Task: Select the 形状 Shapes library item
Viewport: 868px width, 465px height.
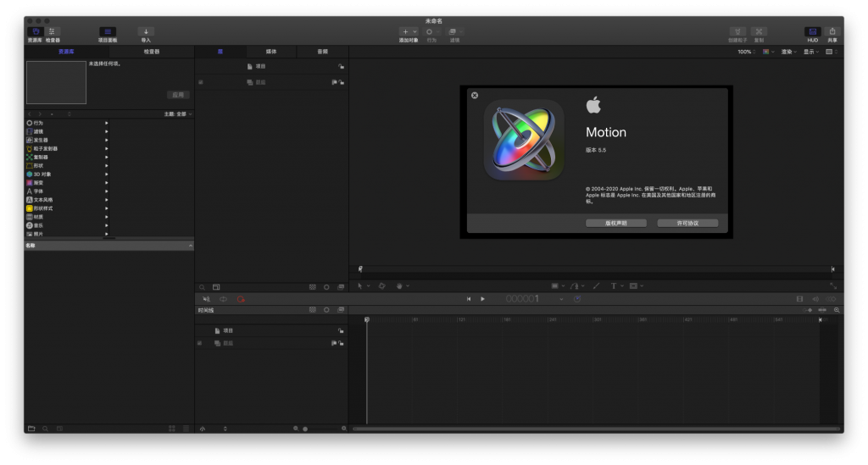Action: tap(66, 166)
